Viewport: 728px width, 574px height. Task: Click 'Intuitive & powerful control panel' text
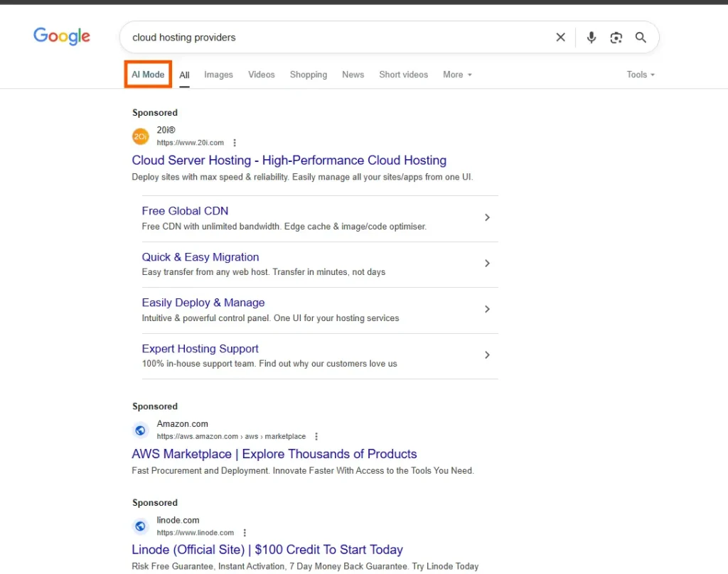pyautogui.click(x=270, y=318)
